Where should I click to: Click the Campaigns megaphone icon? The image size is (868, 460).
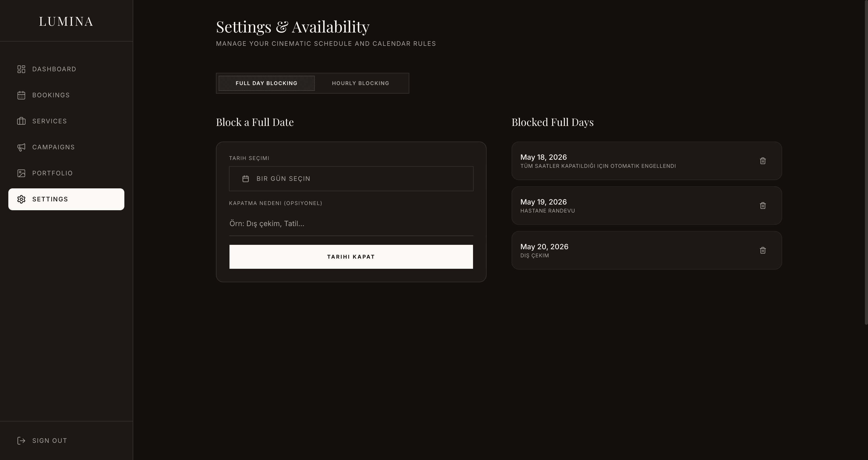(21, 147)
